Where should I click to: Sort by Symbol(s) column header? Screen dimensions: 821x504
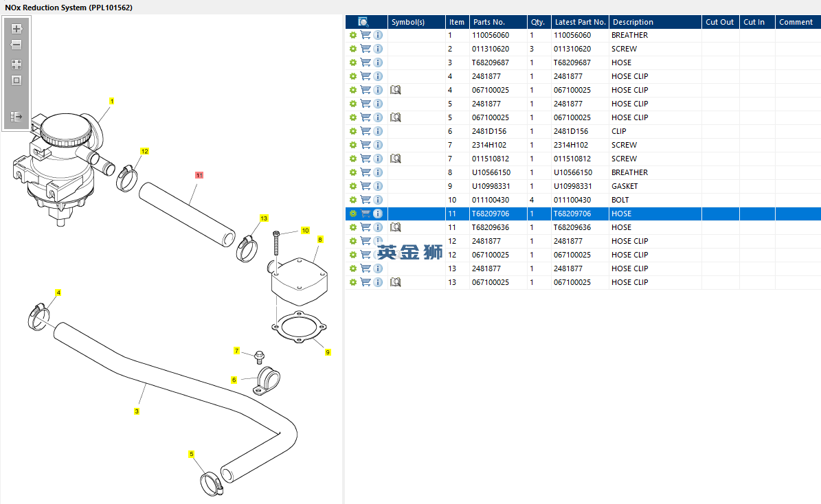coord(416,22)
